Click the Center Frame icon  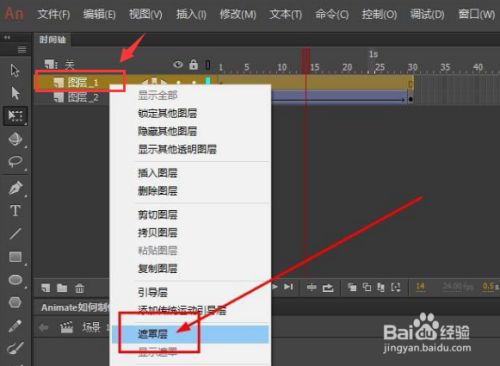(312, 287)
